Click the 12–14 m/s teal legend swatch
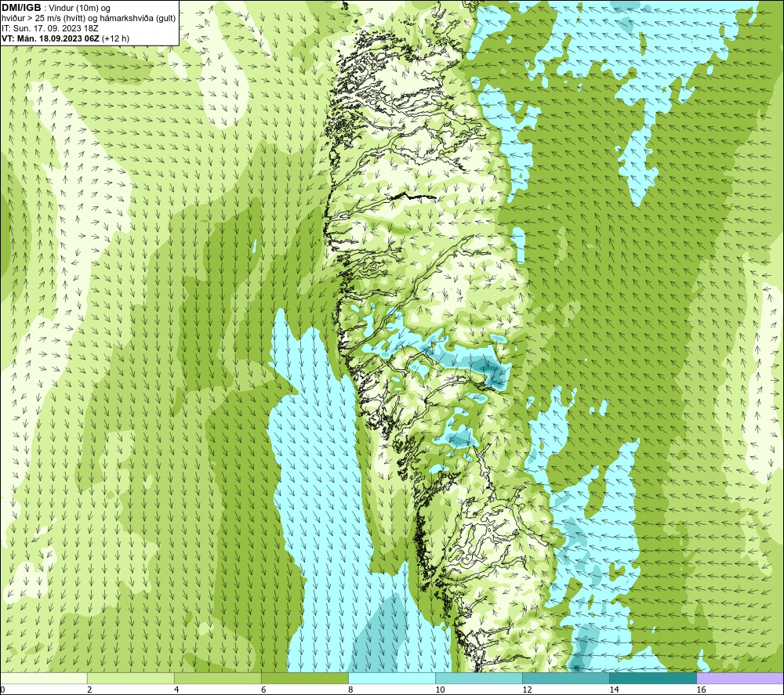This screenshot has width=784, height=695. coord(566,678)
